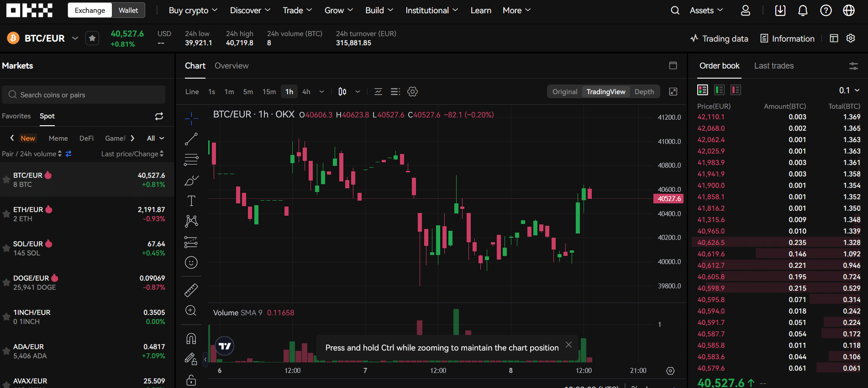Open the layout settings icon
868x388 pixels.
click(834, 38)
